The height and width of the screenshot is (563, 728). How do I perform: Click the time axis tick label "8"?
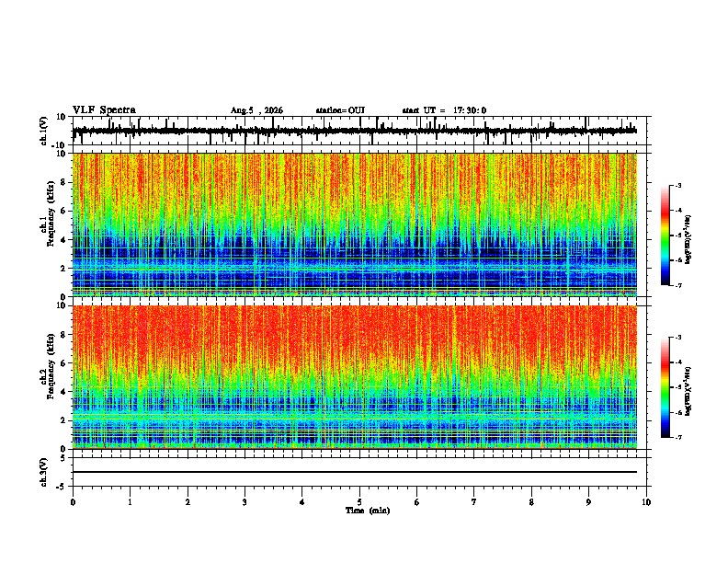[531, 502]
